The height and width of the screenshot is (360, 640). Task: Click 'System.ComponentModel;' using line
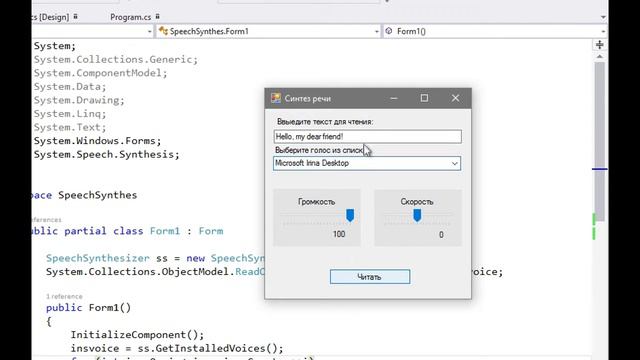click(100, 73)
